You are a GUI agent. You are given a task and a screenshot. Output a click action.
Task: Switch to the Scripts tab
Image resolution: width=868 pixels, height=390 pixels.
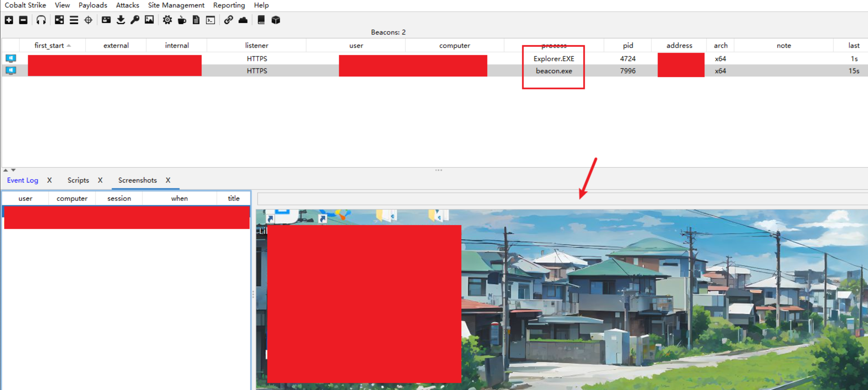point(78,180)
